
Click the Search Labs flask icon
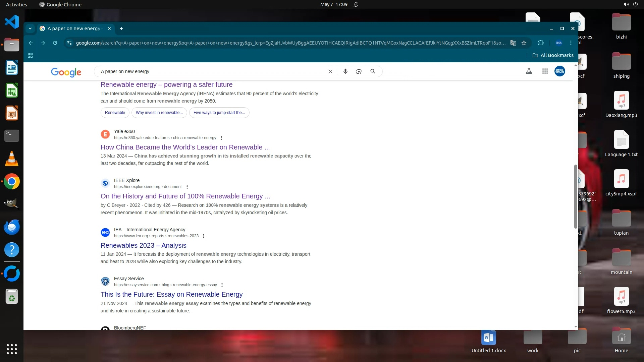[529, 71]
